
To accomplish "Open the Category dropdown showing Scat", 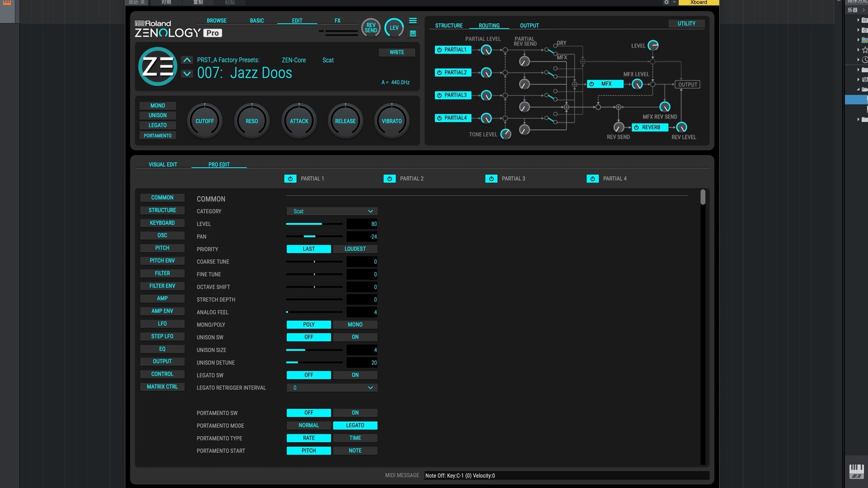I will point(332,211).
